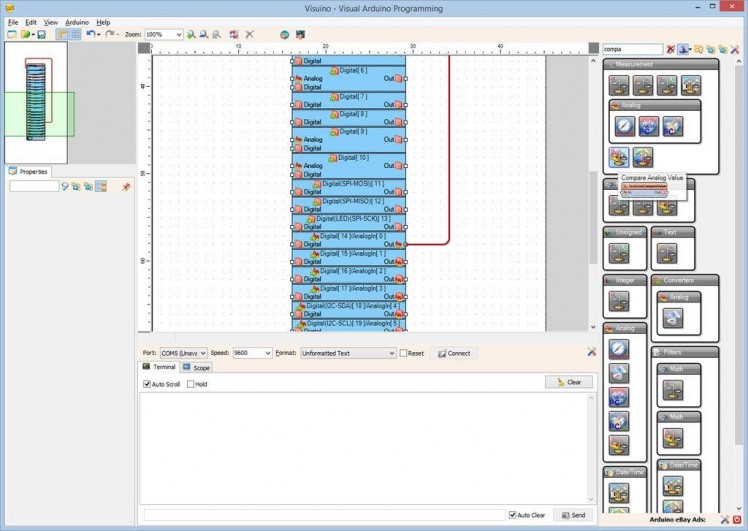Select the Compare Analog Value component
Screen dimensions: 748x531
pos(619,157)
